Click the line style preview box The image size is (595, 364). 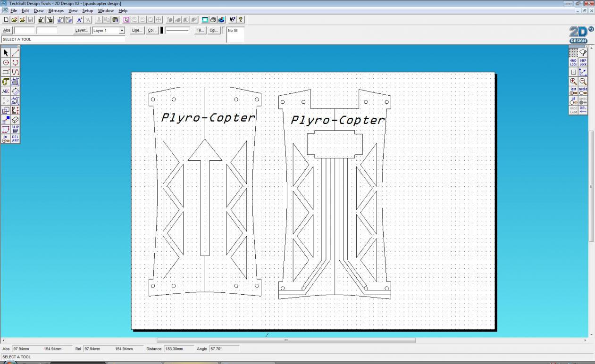[177, 30]
